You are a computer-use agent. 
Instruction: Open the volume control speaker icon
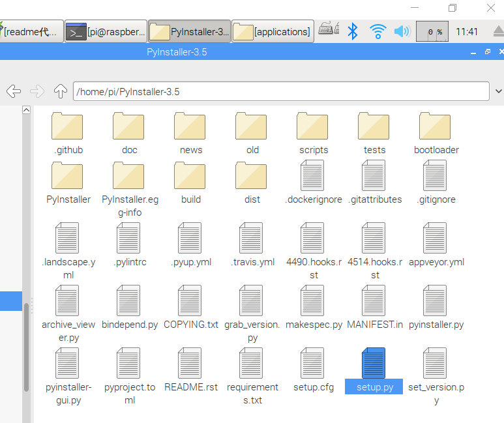click(402, 31)
